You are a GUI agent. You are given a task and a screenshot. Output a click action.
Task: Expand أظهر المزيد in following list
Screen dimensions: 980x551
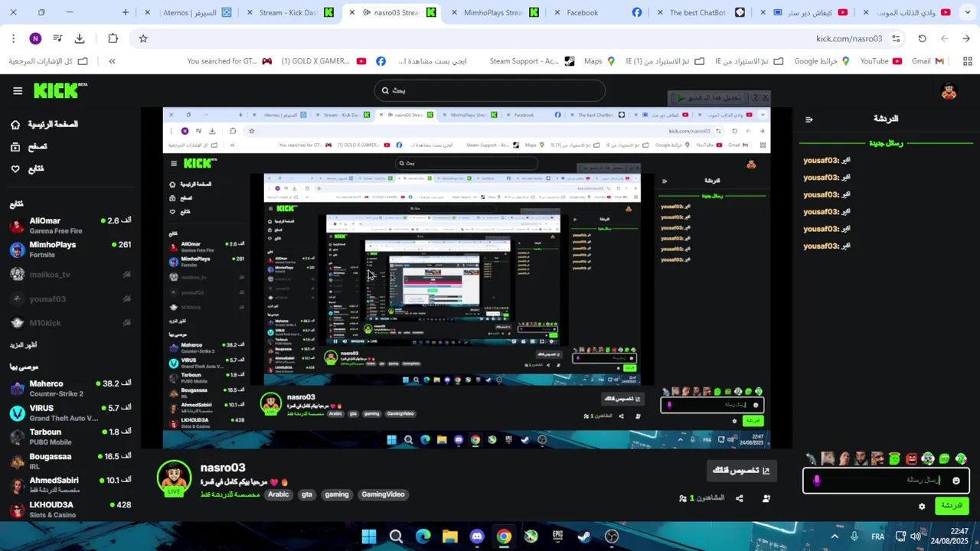(22, 345)
